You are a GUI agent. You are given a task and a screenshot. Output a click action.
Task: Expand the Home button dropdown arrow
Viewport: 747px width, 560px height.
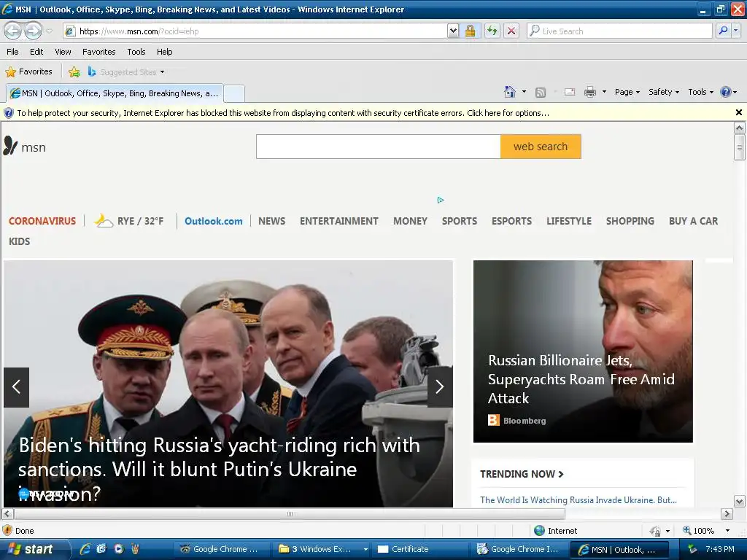pyautogui.click(x=524, y=92)
